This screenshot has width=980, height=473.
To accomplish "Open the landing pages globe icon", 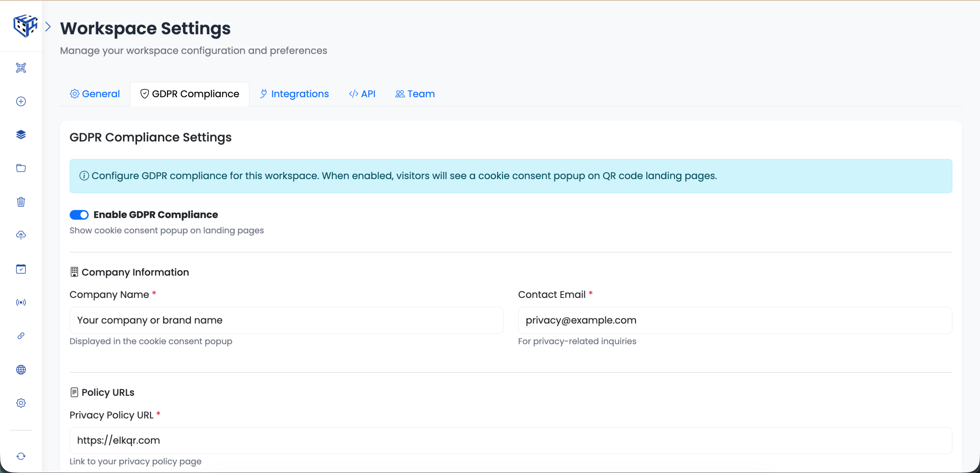I will [x=21, y=369].
